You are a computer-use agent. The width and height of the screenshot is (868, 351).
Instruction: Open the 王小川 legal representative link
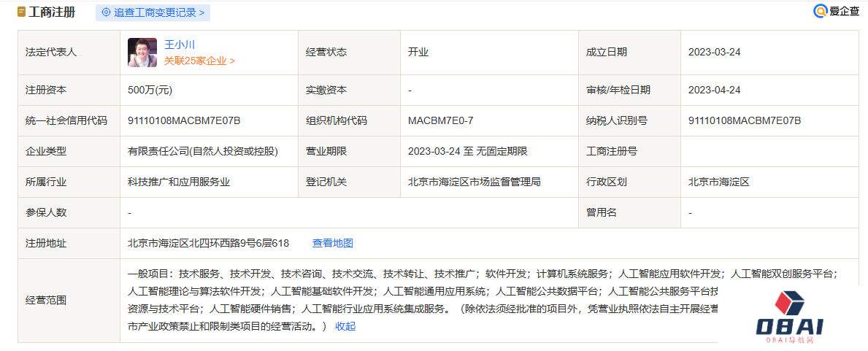(180, 45)
